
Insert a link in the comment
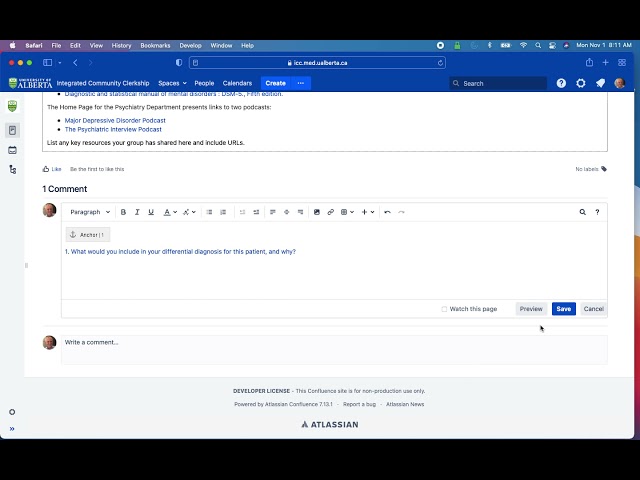331,212
